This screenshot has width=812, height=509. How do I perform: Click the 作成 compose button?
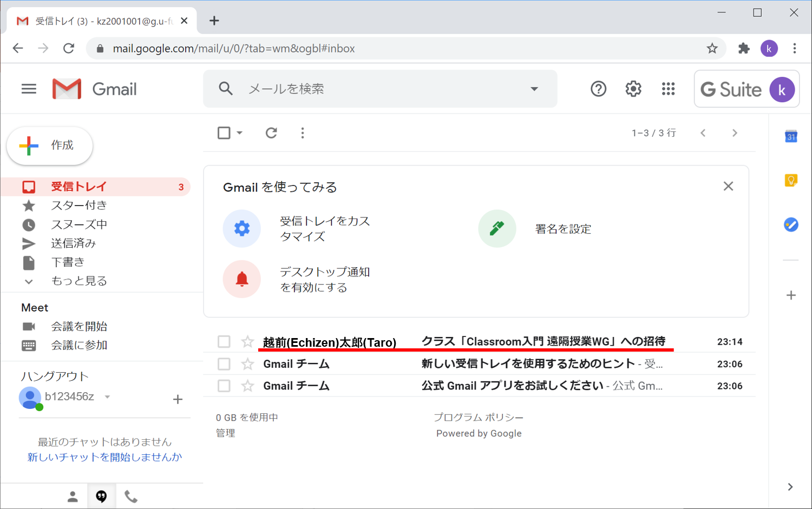coord(50,146)
